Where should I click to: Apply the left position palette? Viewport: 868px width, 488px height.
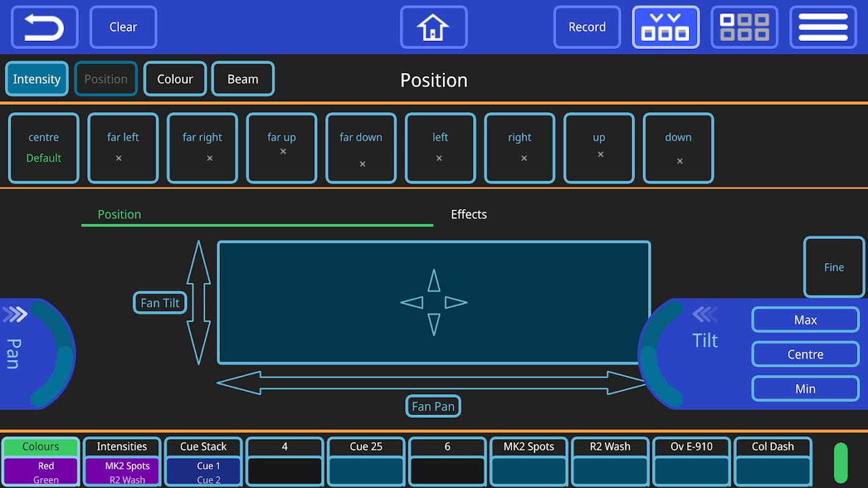coord(441,148)
